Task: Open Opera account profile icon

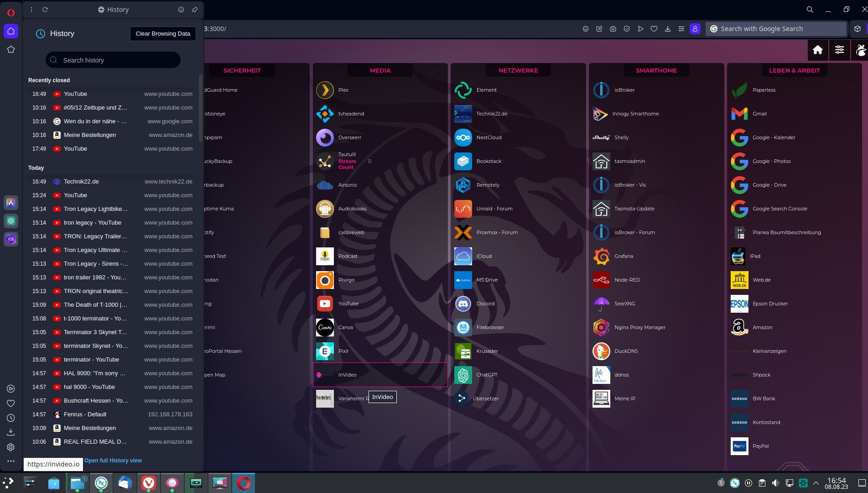Action: tap(695, 29)
